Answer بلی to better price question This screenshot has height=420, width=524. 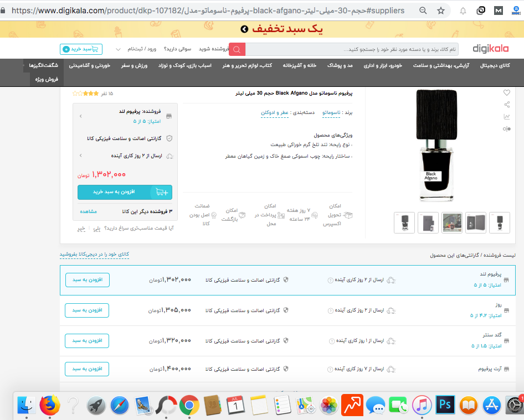pos(96,229)
